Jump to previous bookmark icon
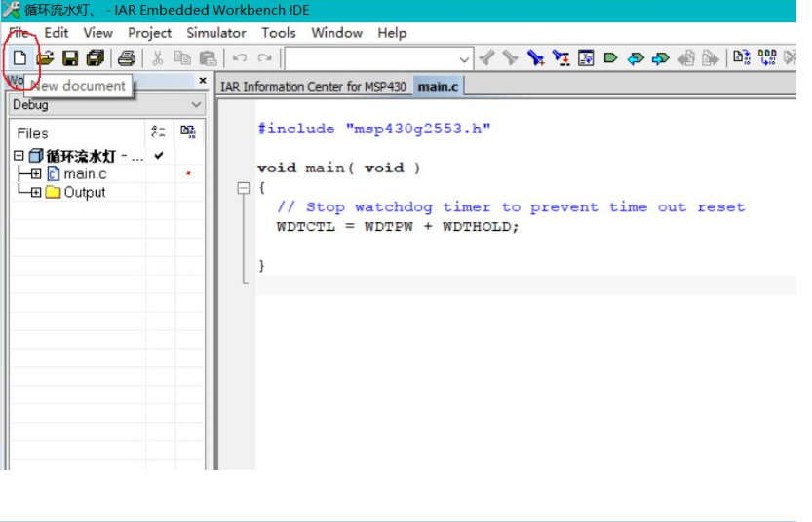812x522 pixels. pos(636,58)
